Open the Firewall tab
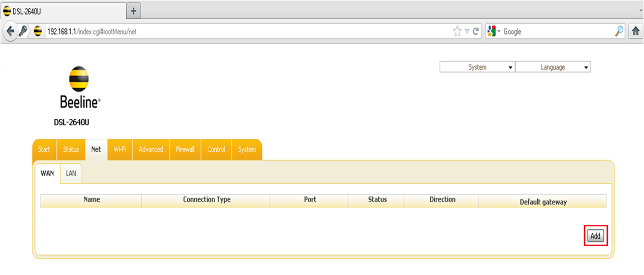This screenshot has width=644, height=275. click(x=185, y=150)
